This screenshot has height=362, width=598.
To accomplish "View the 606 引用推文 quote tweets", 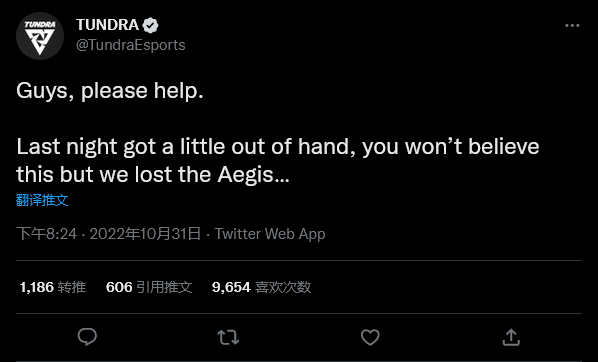I will 149,287.
